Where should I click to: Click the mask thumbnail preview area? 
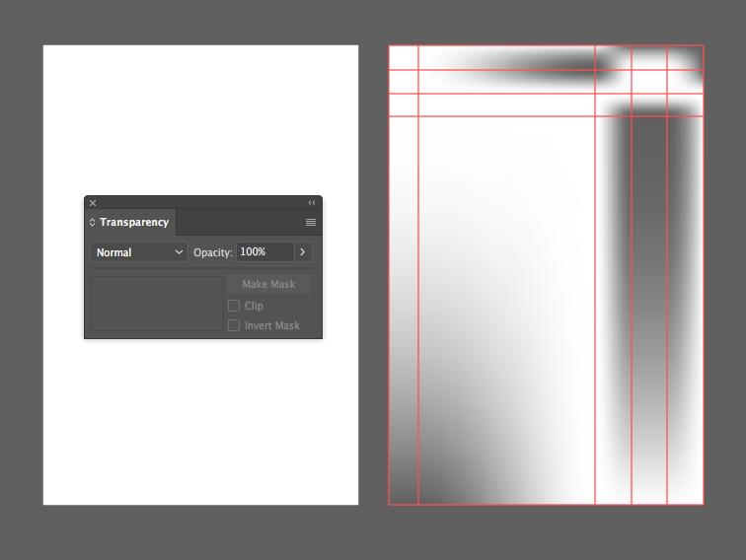(157, 304)
